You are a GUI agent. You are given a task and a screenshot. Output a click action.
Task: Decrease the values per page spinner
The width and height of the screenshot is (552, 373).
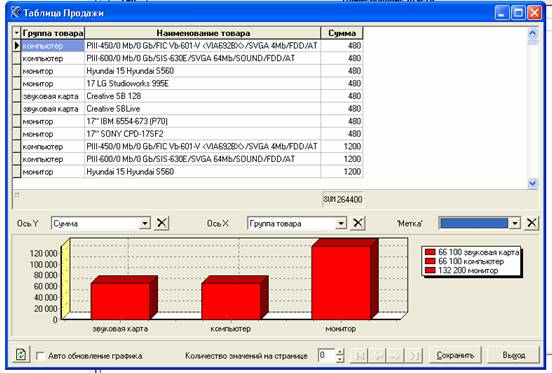coord(340,359)
